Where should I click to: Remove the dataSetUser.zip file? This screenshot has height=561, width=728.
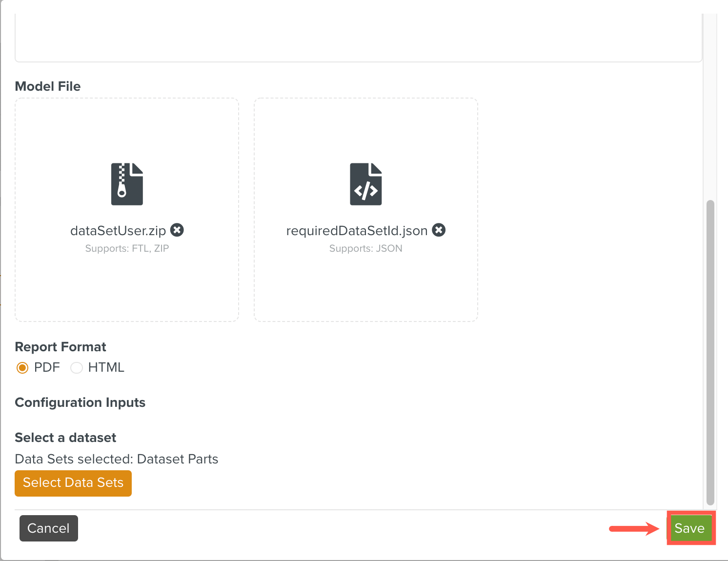pos(177,230)
